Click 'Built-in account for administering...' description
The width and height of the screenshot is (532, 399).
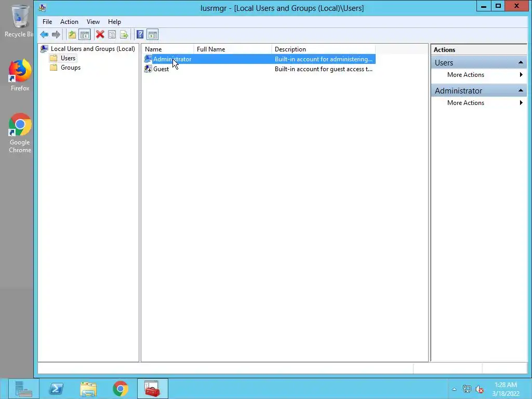[x=323, y=59]
